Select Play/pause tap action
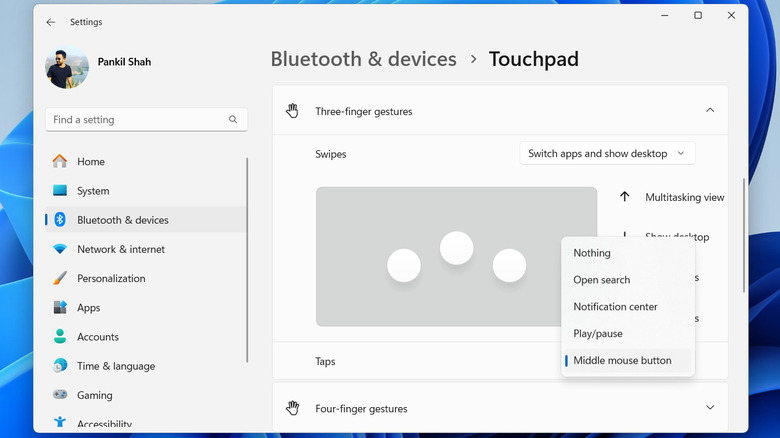This screenshot has height=438, width=780. 598,333
